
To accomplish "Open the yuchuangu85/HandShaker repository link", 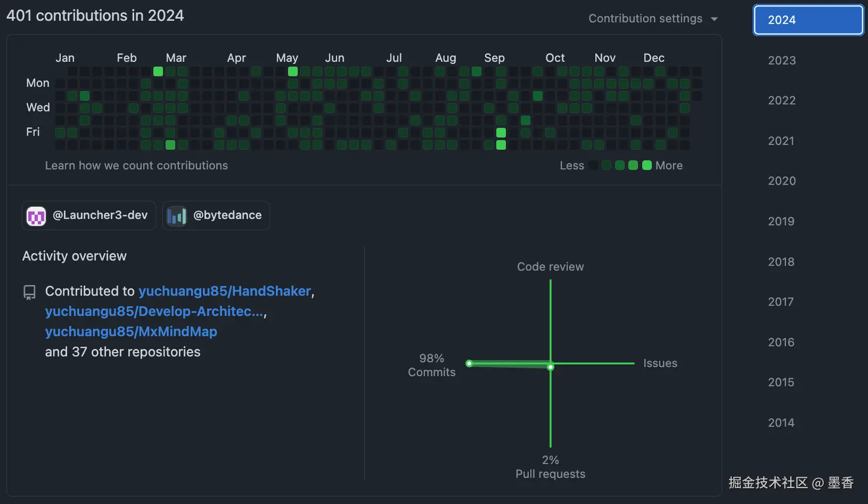I will point(225,291).
